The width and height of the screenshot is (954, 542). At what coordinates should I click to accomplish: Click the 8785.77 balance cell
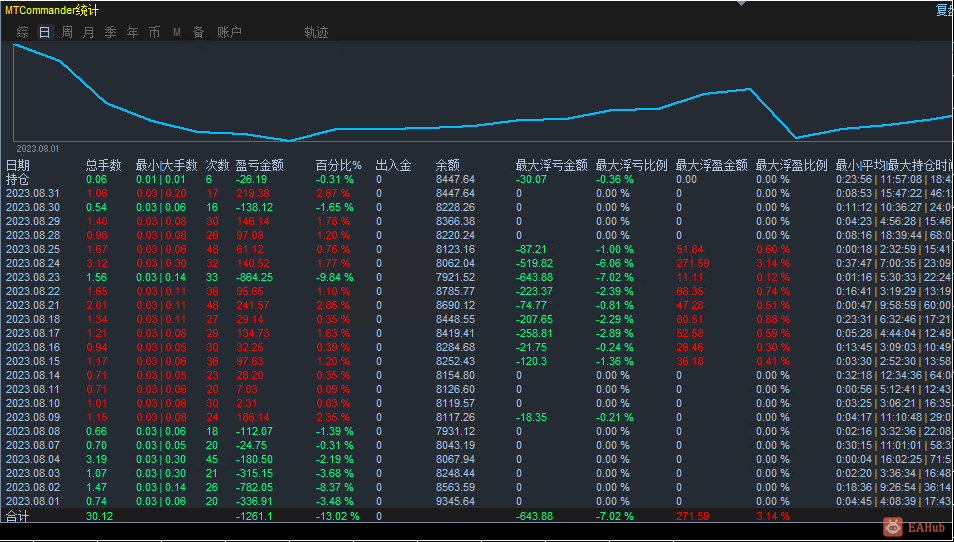pyautogui.click(x=456, y=291)
